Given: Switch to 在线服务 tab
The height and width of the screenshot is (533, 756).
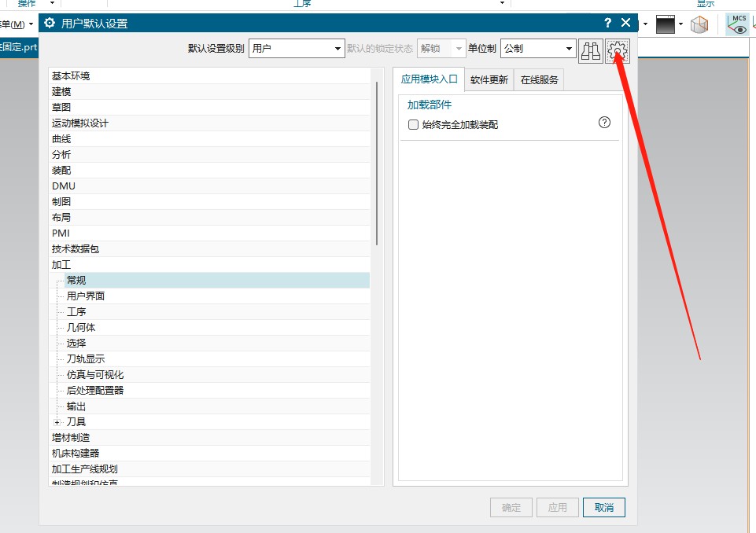Looking at the screenshot, I should click(x=539, y=80).
